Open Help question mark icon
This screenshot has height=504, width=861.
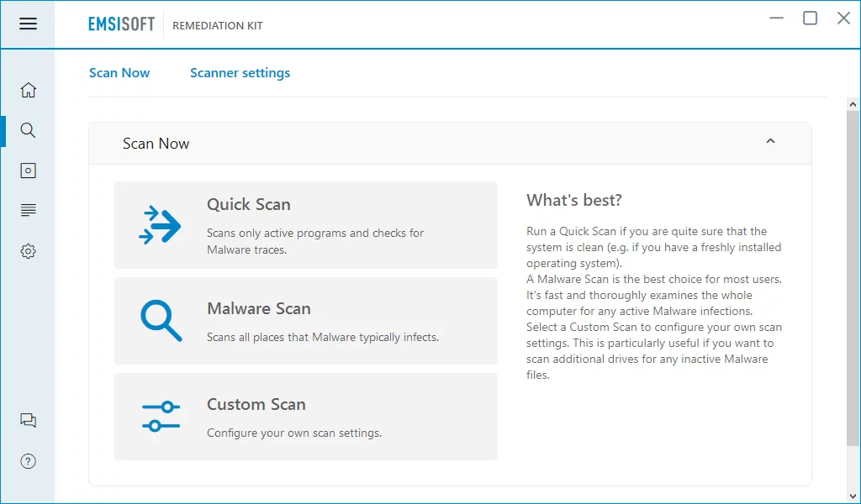click(x=28, y=461)
